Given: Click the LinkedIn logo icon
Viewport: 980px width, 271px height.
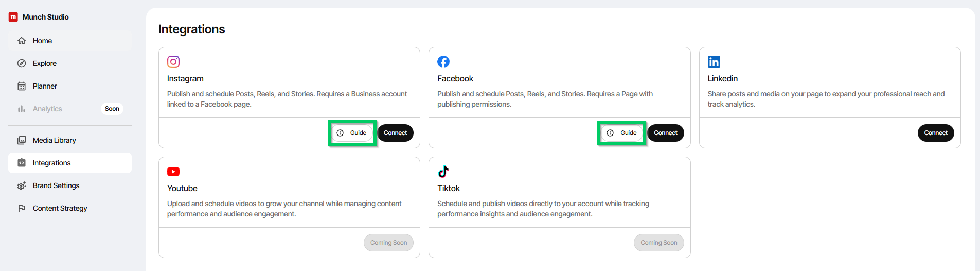Looking at the screenshot, I should (714, 62).
